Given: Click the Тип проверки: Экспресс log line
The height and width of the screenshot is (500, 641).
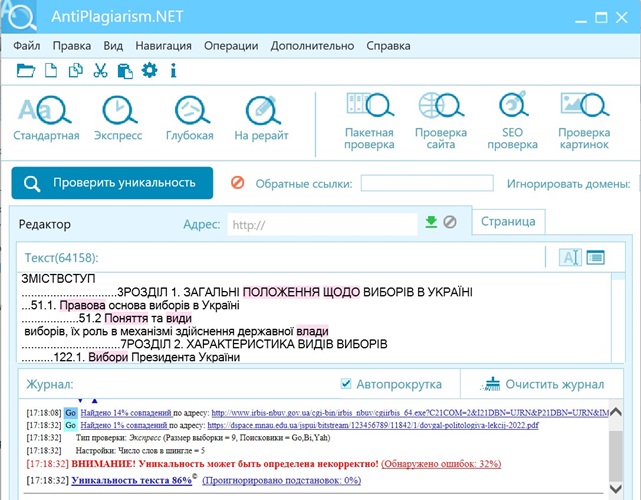Looking at the screenshot, I should tap(203, 438).
